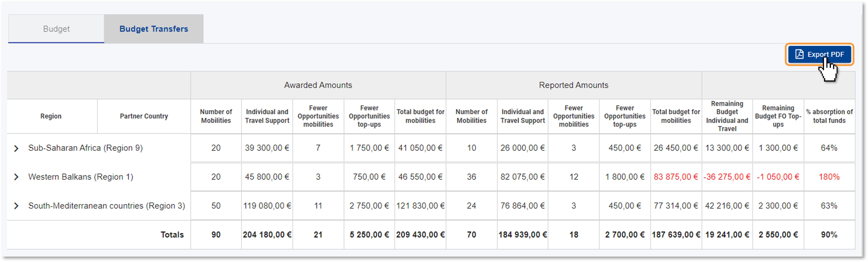Click the Partner Country column header
This screenshot has width=868, height=262.
tap(144, 116)
